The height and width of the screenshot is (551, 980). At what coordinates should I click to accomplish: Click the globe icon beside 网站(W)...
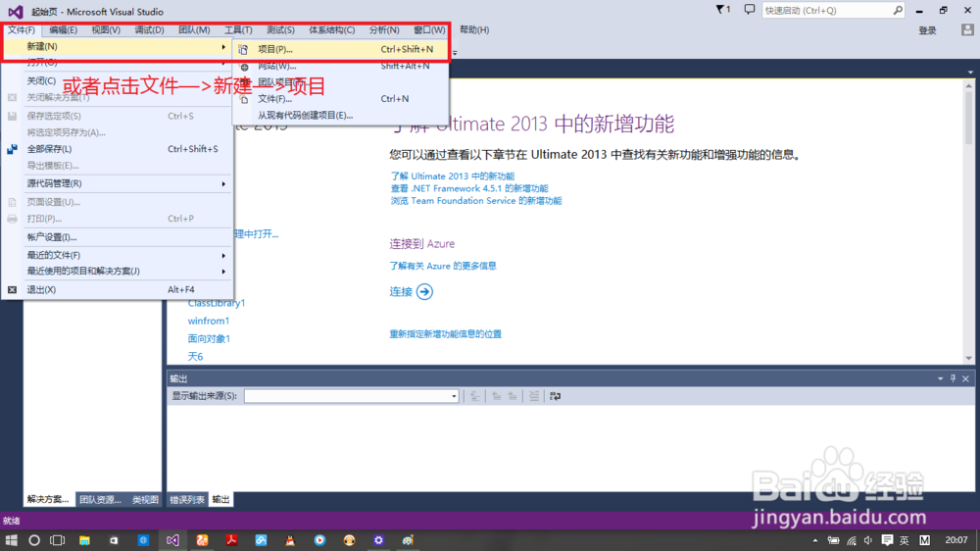pyautogui.click(x=244, y=67)
